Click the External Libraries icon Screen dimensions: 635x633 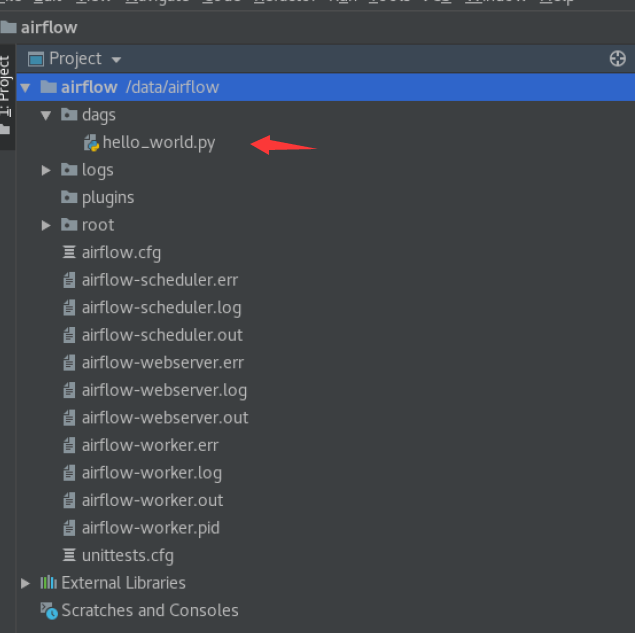click(x=48, y=583)
